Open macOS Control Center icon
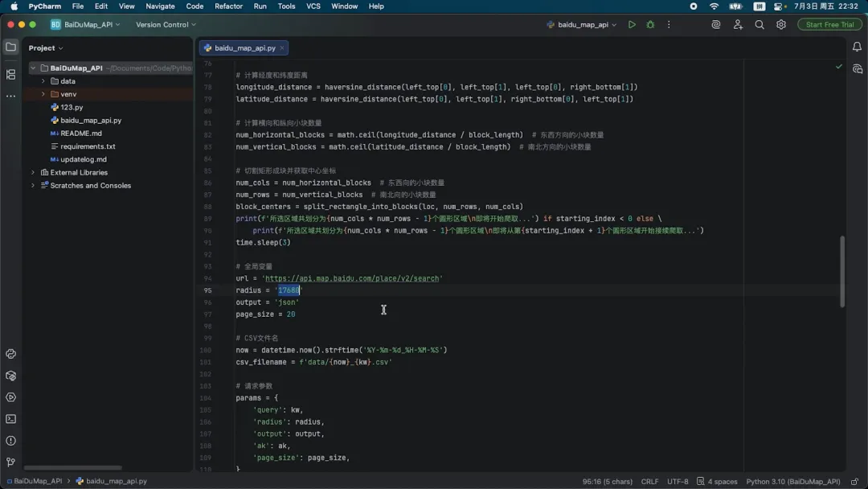Image resolution: width=868 pixels, height=489 pixels. [778, 6]
